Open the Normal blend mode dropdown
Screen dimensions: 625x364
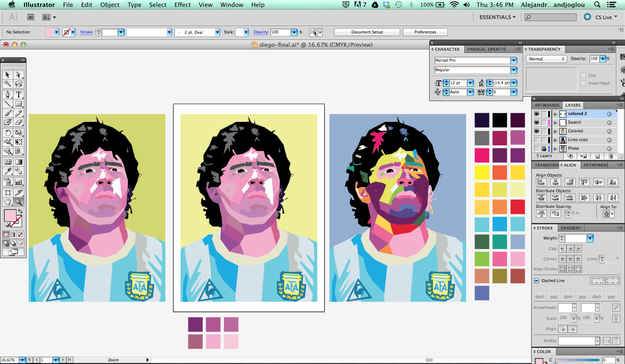(546, 59)
